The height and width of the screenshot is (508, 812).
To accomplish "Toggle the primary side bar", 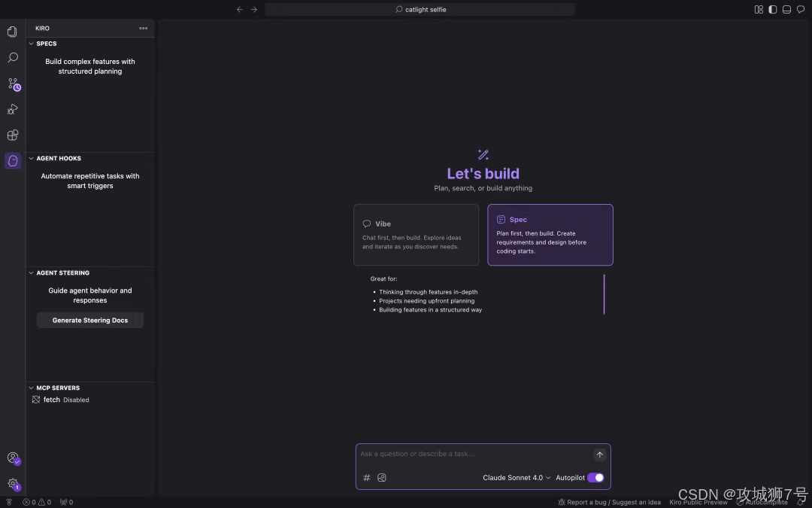I will [x=773, y=9].
